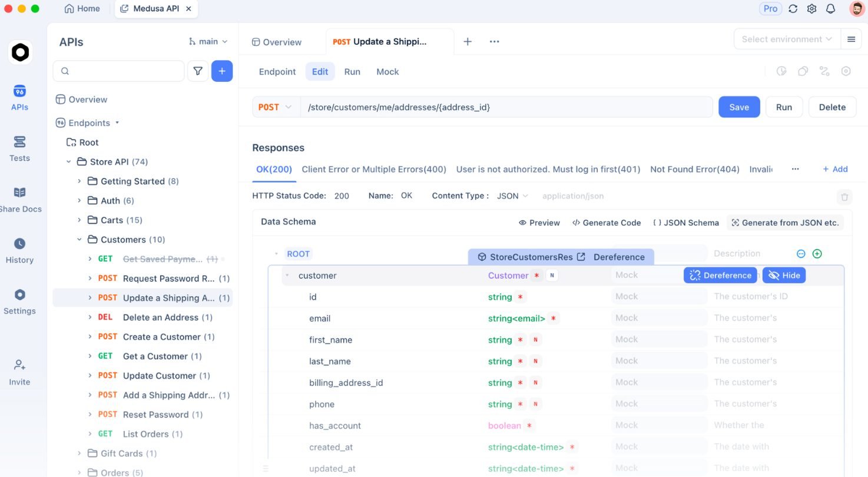The width and height of the screenshot is (868, 477).
Task: Expand the Carts folder
Action: coord(79,220)
